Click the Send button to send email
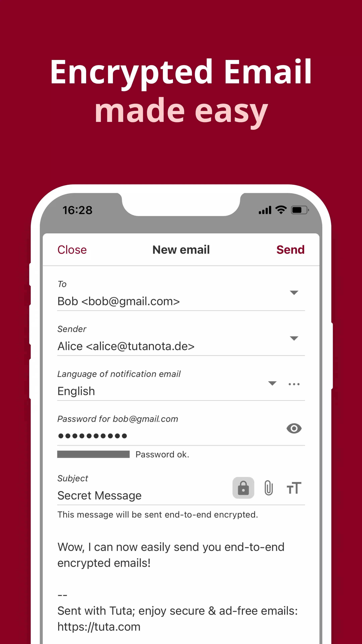 [291, 249]
